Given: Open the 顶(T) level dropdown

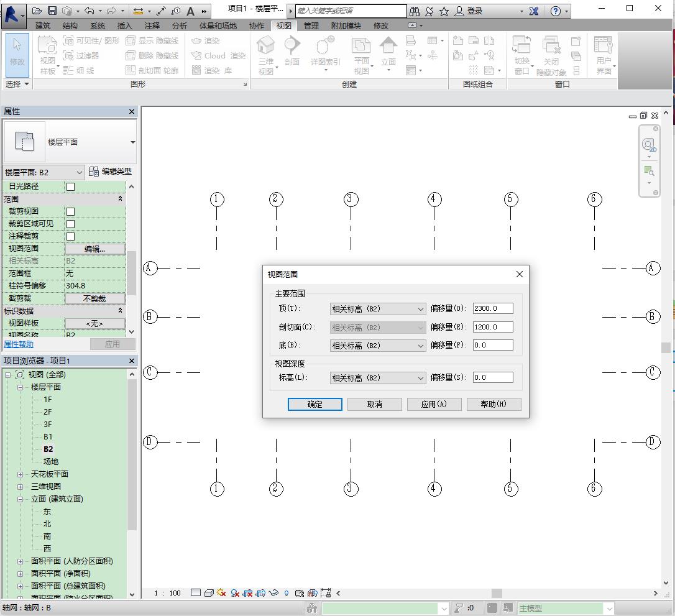Looking at the screenshot, I should click(378, 309).
